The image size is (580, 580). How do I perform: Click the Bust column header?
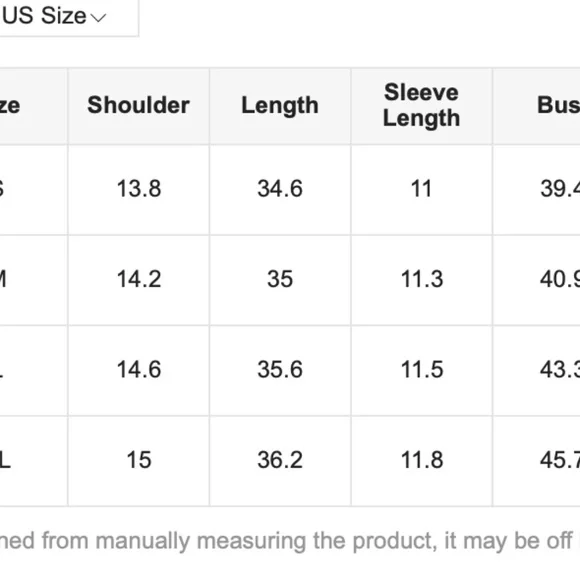[559, 105]
